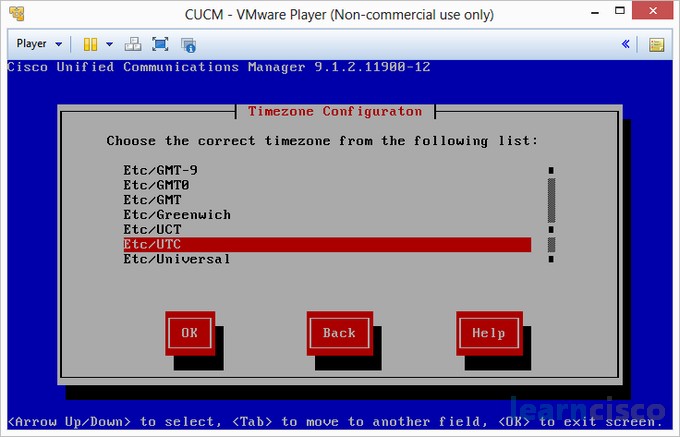Pick Etc/Greenwich in the timezone list
Image resolution: width=680 pixels, height=437 pixels.
(177, 215)
